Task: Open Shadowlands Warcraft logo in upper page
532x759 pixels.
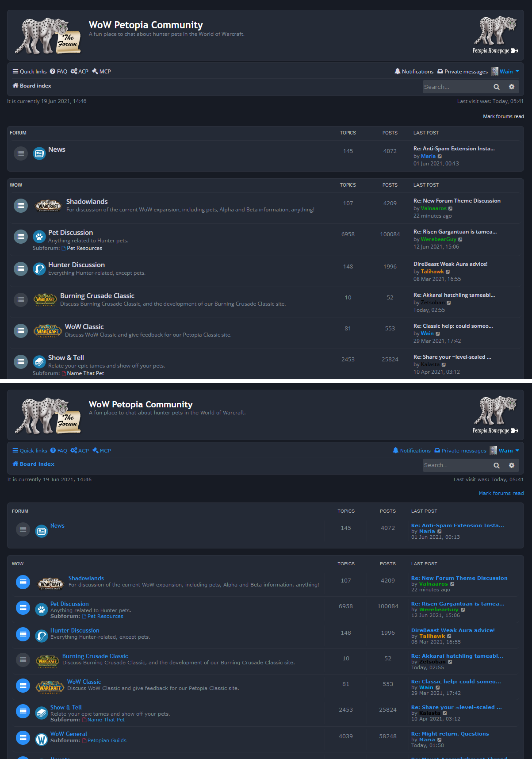Action: tap(49, 206)
